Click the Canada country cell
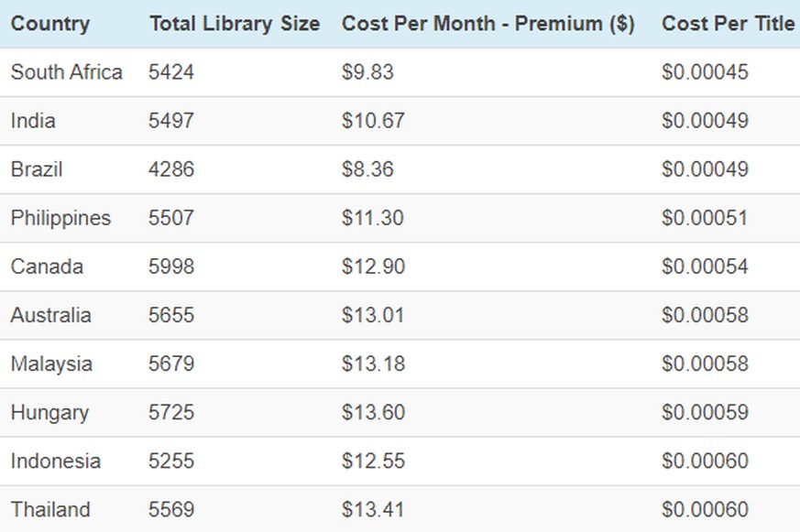 47,266
